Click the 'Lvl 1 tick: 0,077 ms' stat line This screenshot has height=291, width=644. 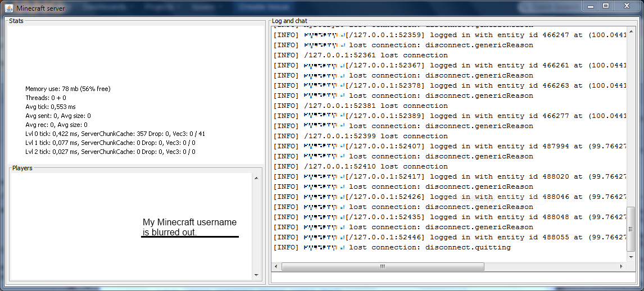click(x=110, y=143)
